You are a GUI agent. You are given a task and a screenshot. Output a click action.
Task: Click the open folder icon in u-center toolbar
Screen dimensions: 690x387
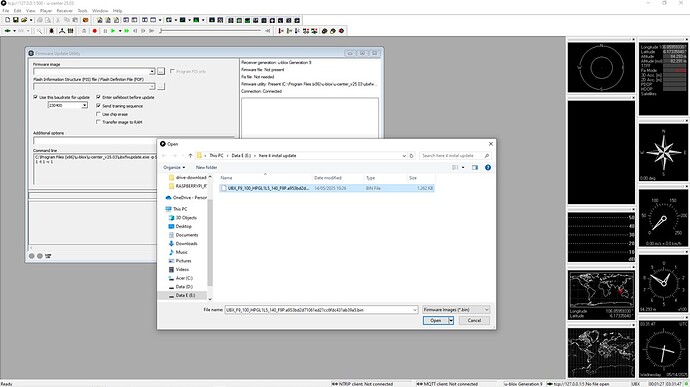24,20
